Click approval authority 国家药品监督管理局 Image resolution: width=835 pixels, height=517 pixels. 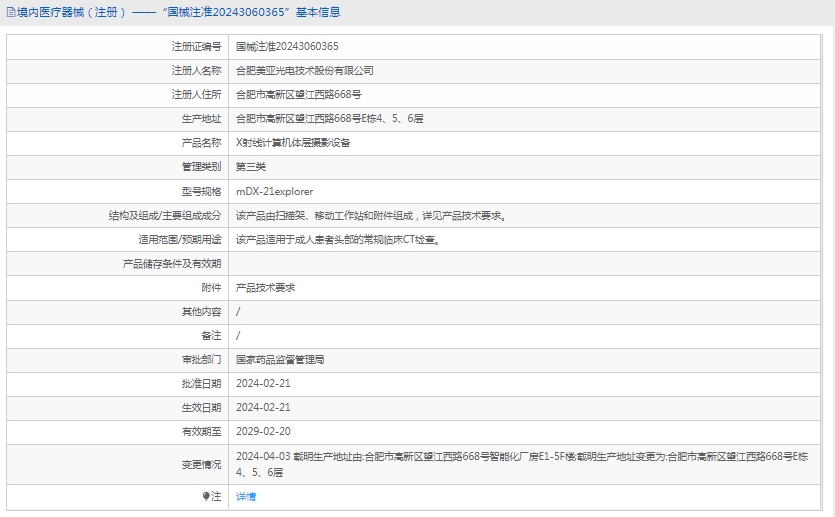(280, 360)
